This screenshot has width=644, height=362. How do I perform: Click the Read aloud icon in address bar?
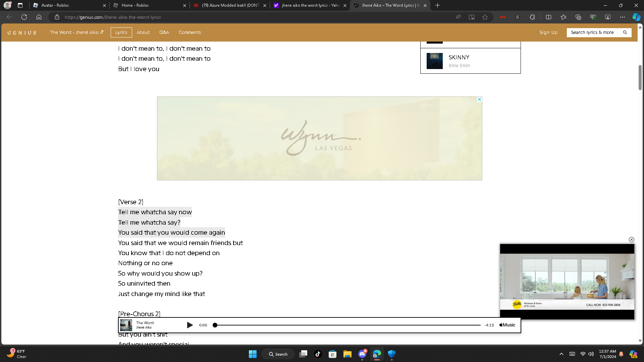(458, 17)
